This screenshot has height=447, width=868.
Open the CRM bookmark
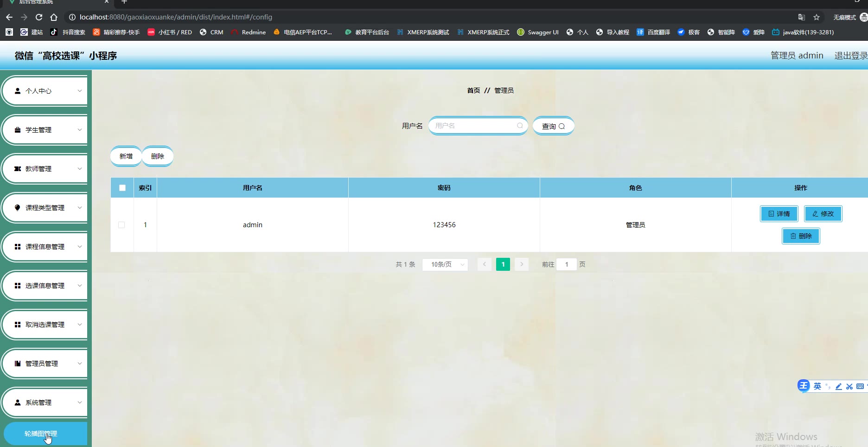211,32
